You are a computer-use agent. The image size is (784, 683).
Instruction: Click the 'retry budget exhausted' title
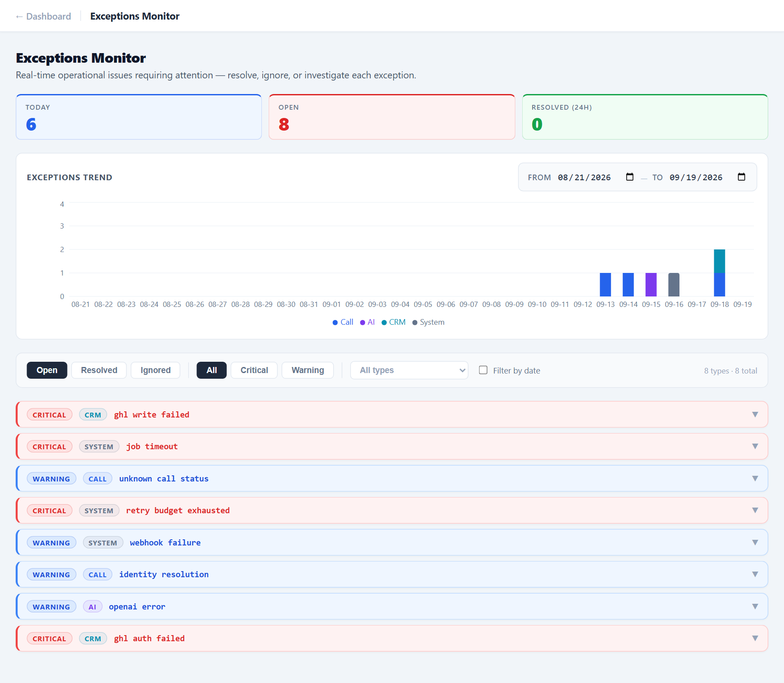[x=178, y=510]
